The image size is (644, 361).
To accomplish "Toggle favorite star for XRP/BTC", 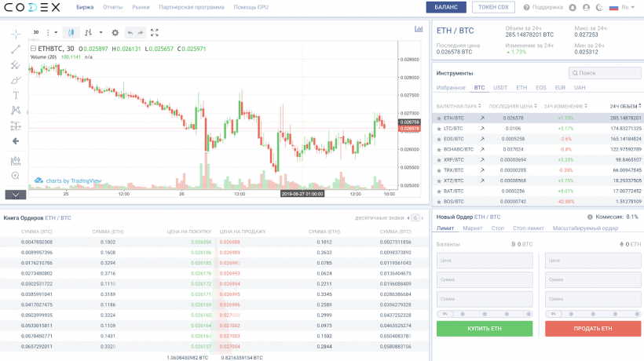I will click(x=439, y=160).
